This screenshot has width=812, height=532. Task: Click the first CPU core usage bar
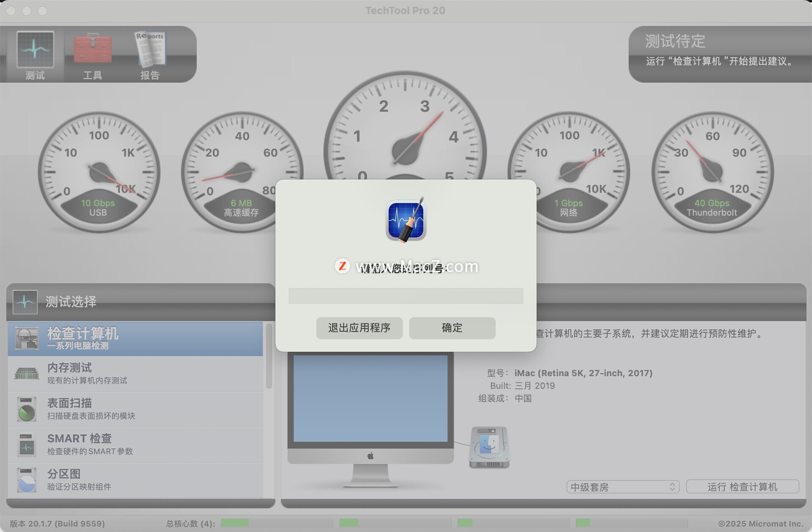click(x=276, y=523)
